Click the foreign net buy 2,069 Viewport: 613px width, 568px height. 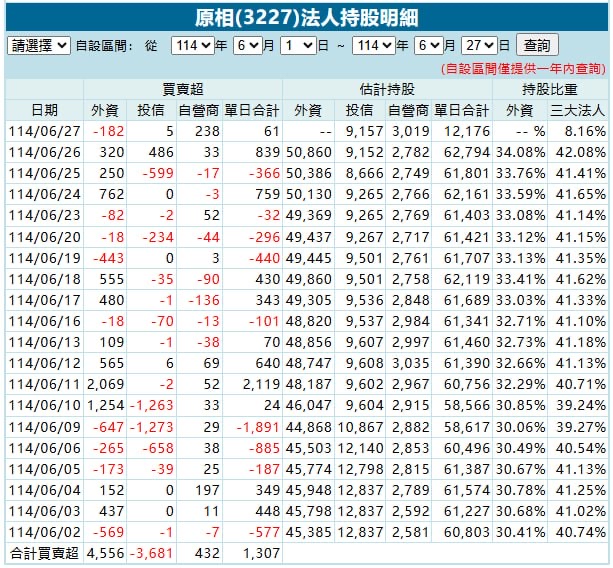click(106, 385)
